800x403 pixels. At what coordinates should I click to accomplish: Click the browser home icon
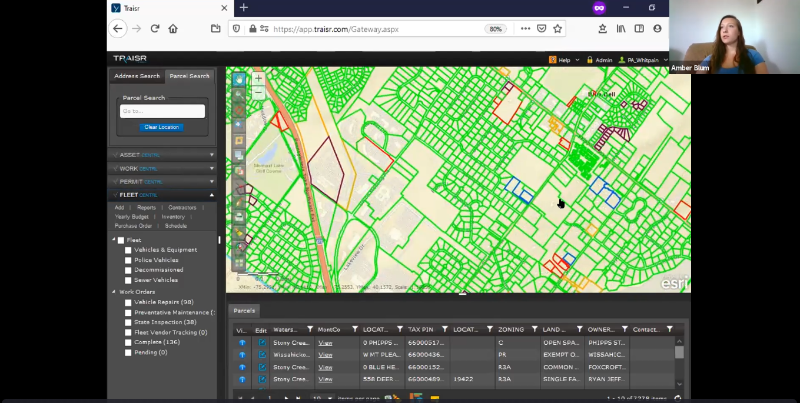coord(173,29)
